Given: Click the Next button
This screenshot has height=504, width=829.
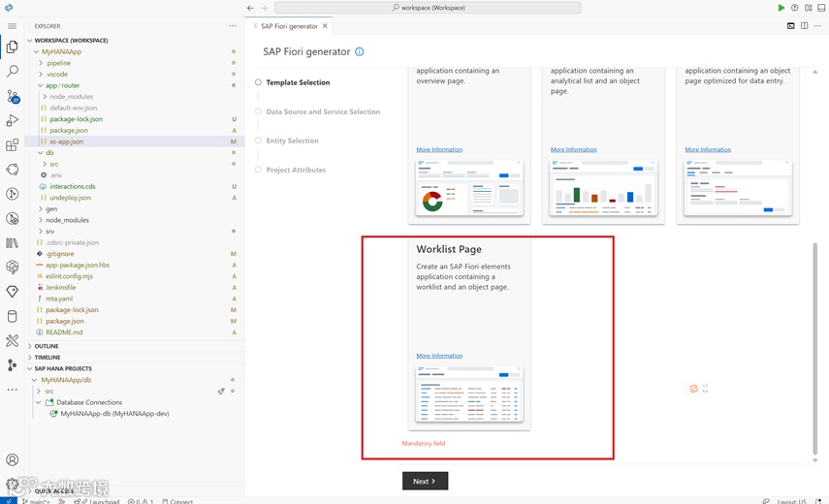Looking at the screenshot, I should pos(425,481).
